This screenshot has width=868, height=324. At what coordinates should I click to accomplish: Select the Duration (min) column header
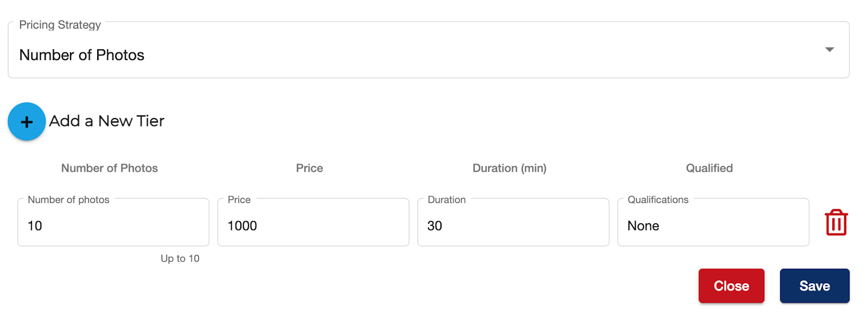click(509, 168)
